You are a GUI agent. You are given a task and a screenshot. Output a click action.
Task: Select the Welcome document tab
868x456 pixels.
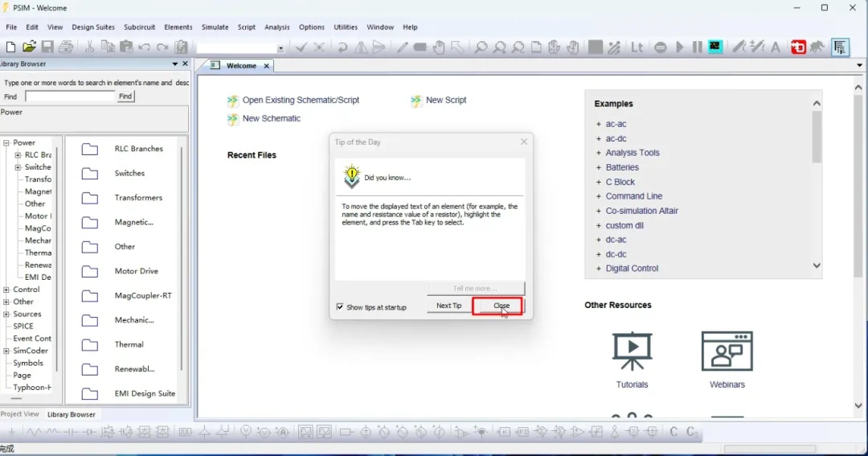[241, 65]
